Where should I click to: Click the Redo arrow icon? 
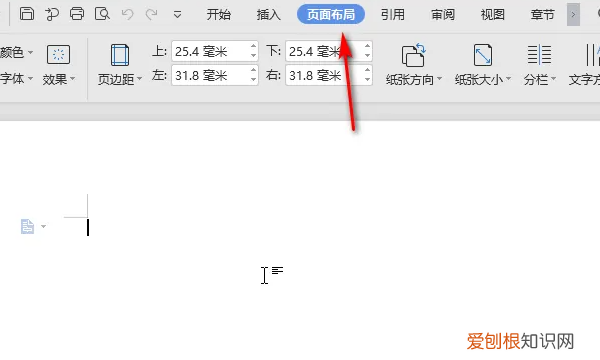(152, 15)
